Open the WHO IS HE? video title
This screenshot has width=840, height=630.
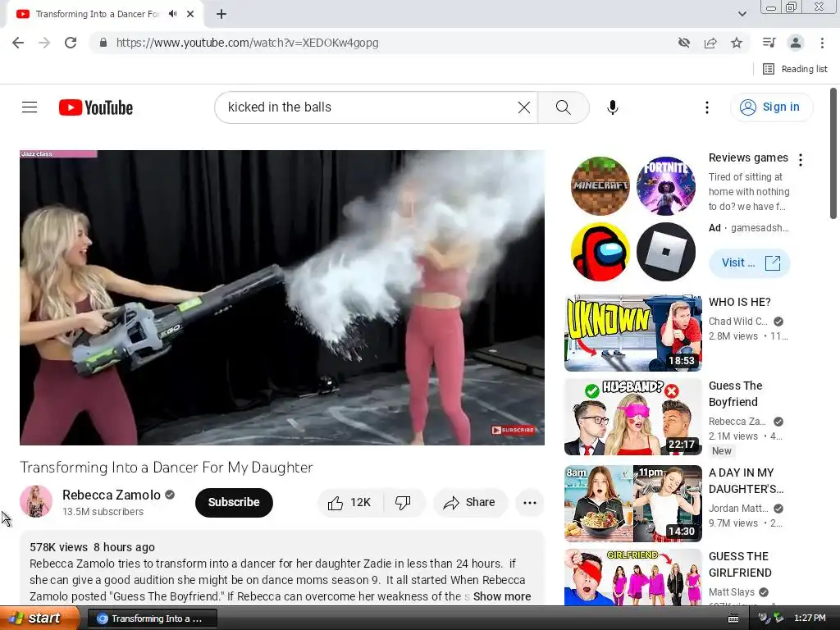point(739,302)
